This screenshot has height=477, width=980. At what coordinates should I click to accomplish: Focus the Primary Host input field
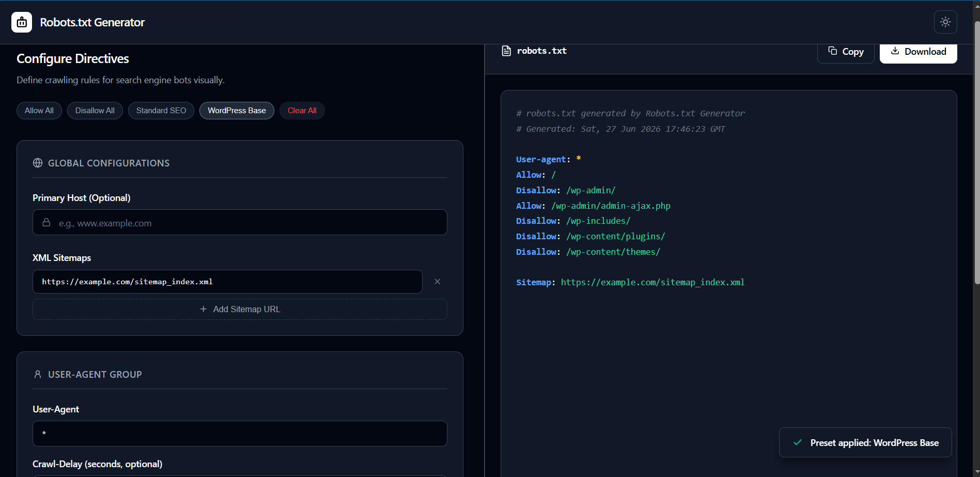[x=240, y=222]
